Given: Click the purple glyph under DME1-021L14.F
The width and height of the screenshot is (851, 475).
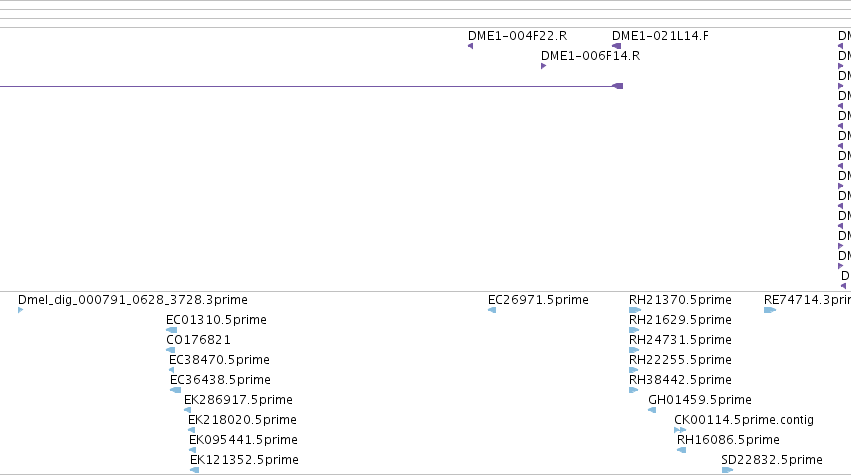Looking at the screenshot, I should point(617,46).
